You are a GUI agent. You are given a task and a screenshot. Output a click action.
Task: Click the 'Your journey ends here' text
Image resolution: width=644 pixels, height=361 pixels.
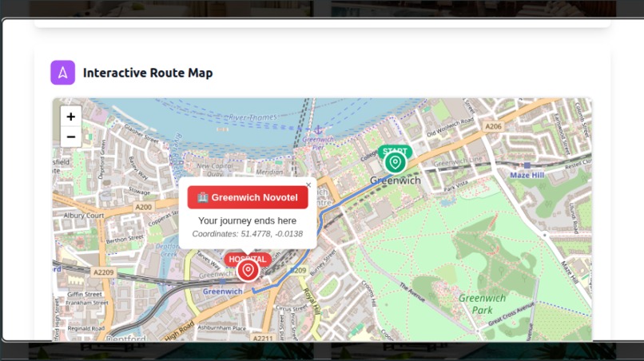tap(247, 220)
